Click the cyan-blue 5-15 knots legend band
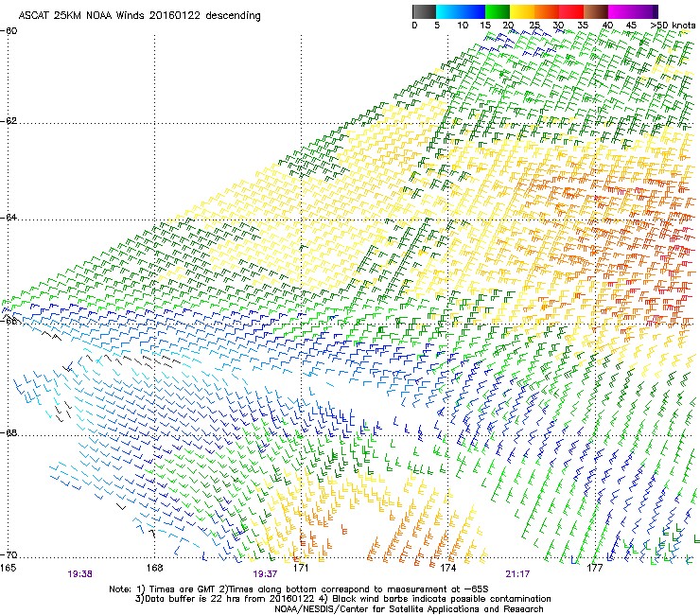 [x=461, y=11]
